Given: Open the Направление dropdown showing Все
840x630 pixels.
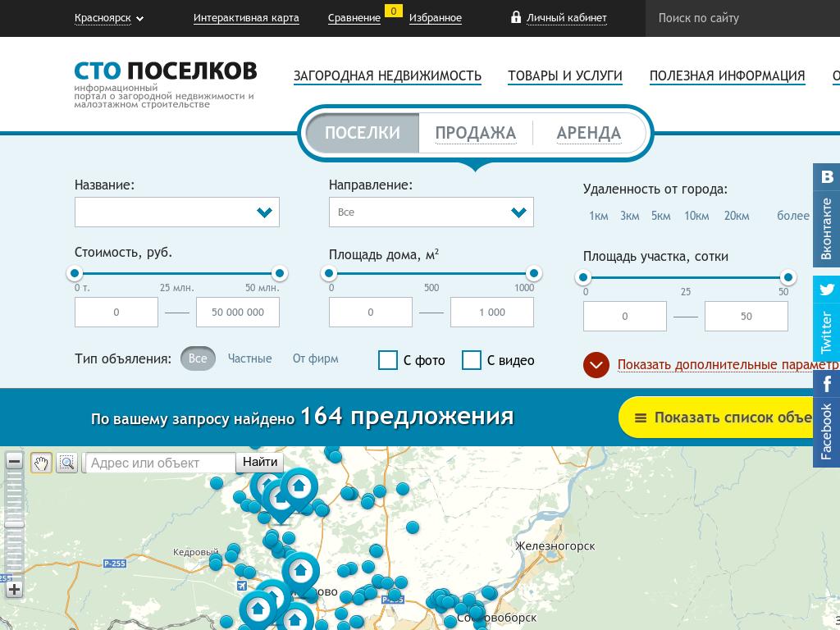Looking at the screenshot, I should click(431, 212).
